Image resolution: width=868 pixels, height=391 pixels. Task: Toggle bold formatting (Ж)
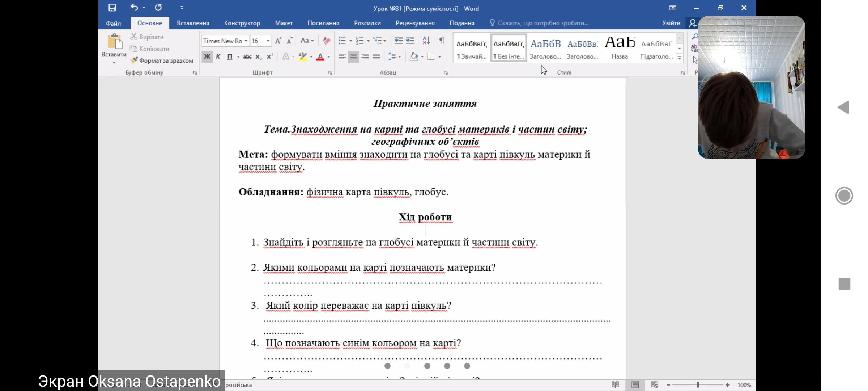click(x=207, y=56)
